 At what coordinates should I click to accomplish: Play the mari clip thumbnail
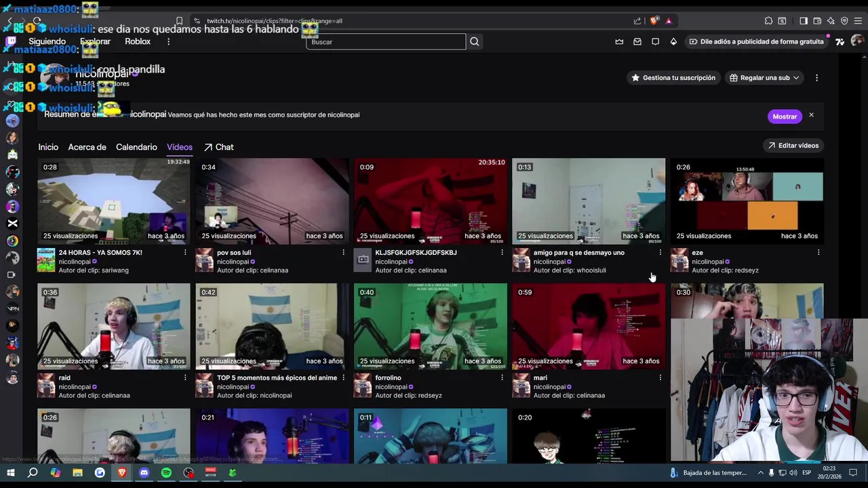[589, 327]
